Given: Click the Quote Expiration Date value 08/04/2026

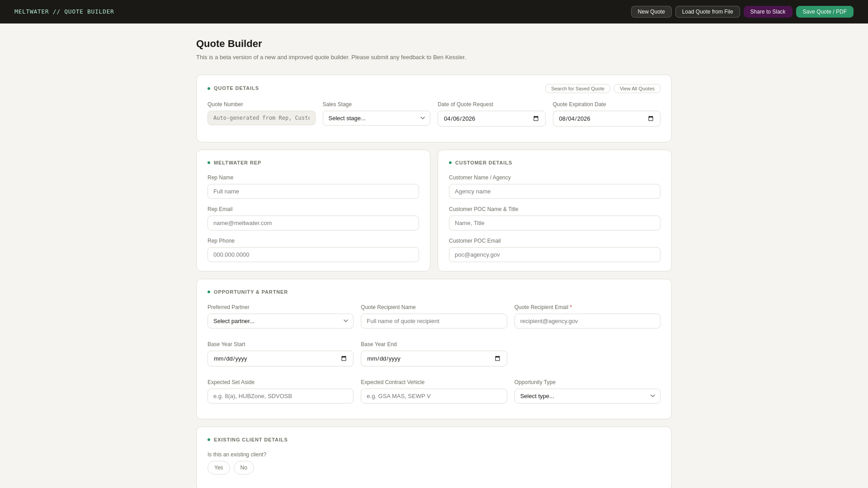Looking at the screenshot, I should click(575, 119).
